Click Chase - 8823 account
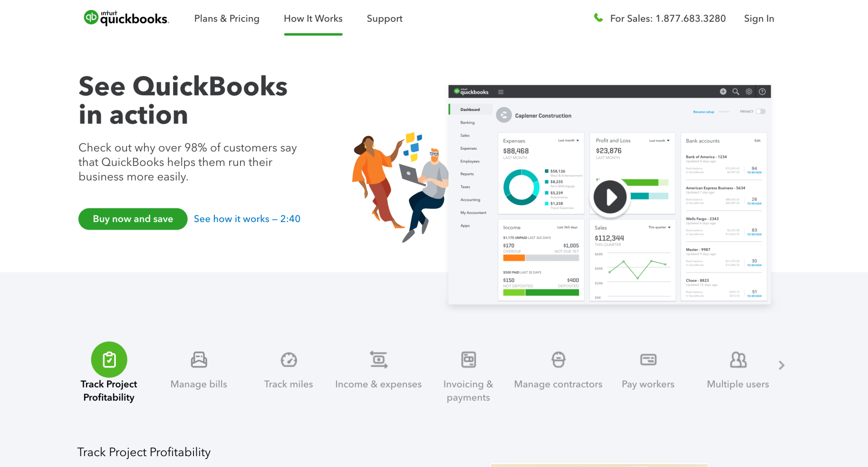Screen dimensions: 868x467 [x=697, y=281]
